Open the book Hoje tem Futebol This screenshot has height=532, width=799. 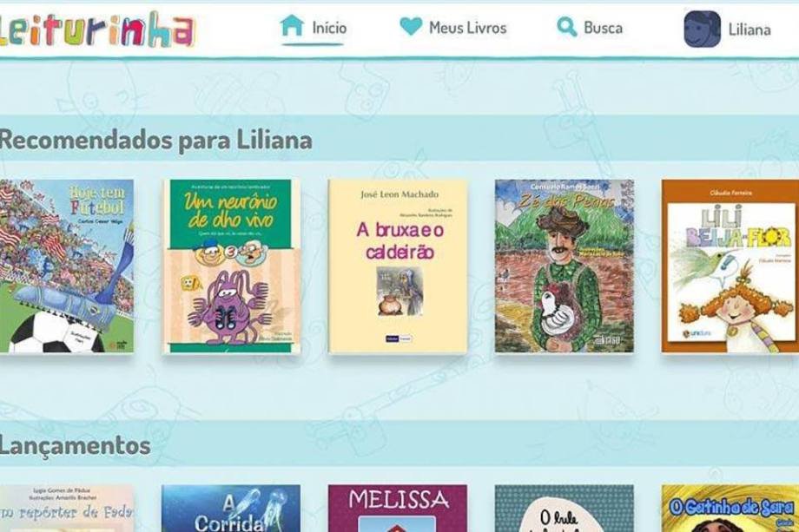pyautogui.click(x=67, y=266)
